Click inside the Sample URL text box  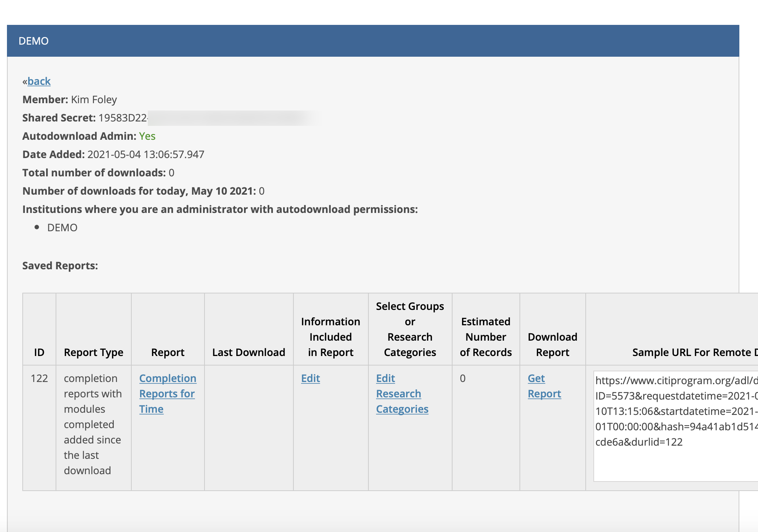coord(675,426)
